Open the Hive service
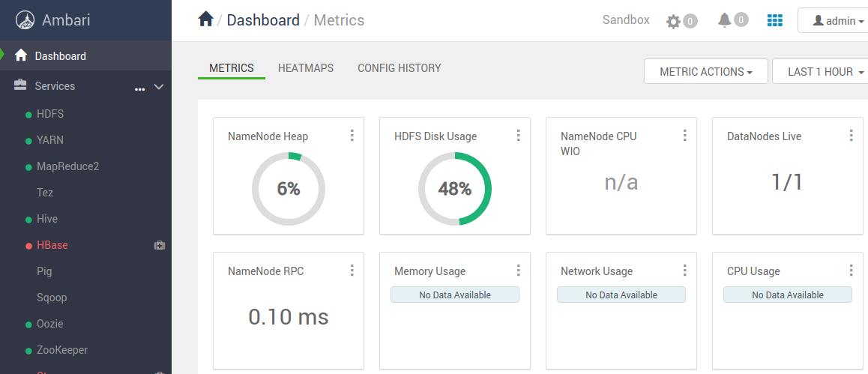 (x=47, y=219)
